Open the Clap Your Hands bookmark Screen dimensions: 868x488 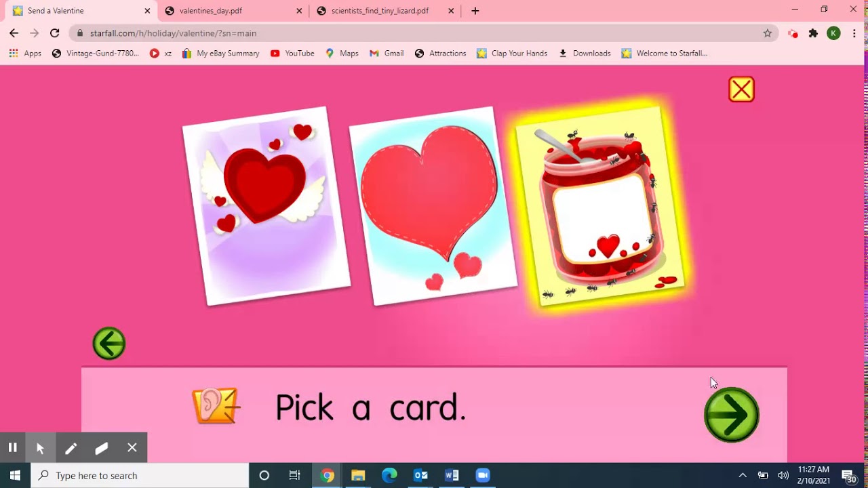pos(512,54)
